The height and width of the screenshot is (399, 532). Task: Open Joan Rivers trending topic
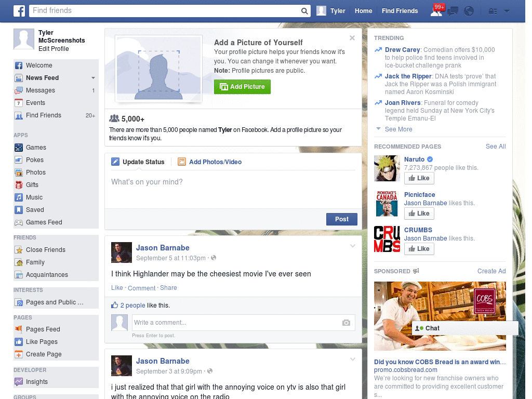(x=403, y=103)
